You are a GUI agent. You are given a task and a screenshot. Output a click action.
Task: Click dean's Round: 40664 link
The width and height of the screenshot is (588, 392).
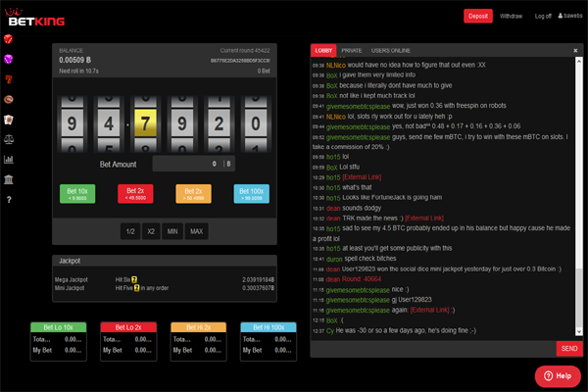pyautogui.click(x=362, y=279)
